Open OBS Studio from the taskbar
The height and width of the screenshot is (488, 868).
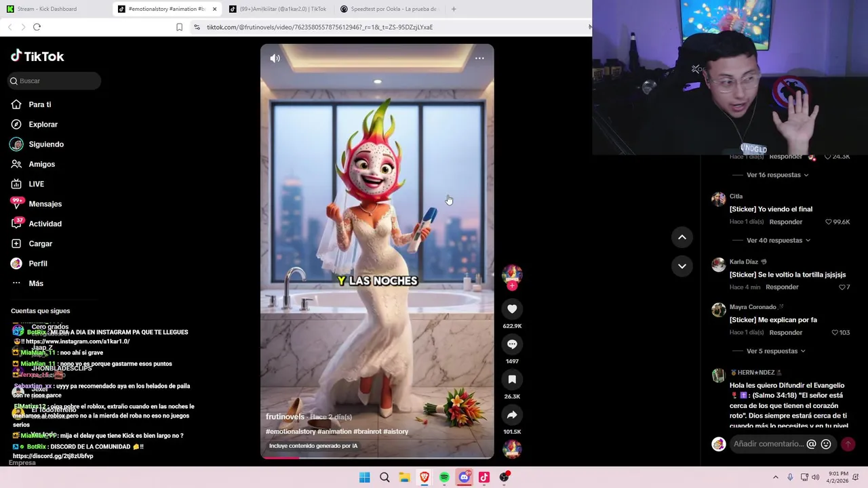point(504,477)
